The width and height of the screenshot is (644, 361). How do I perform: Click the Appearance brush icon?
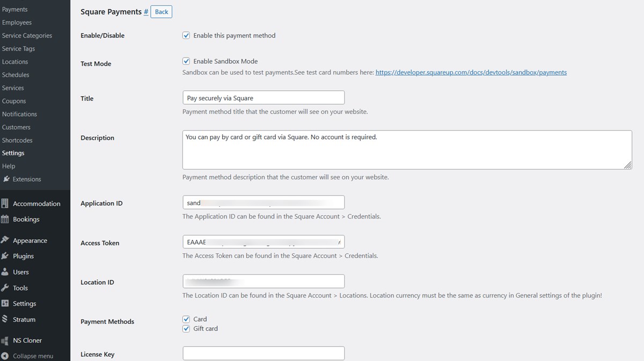point(5,240)
